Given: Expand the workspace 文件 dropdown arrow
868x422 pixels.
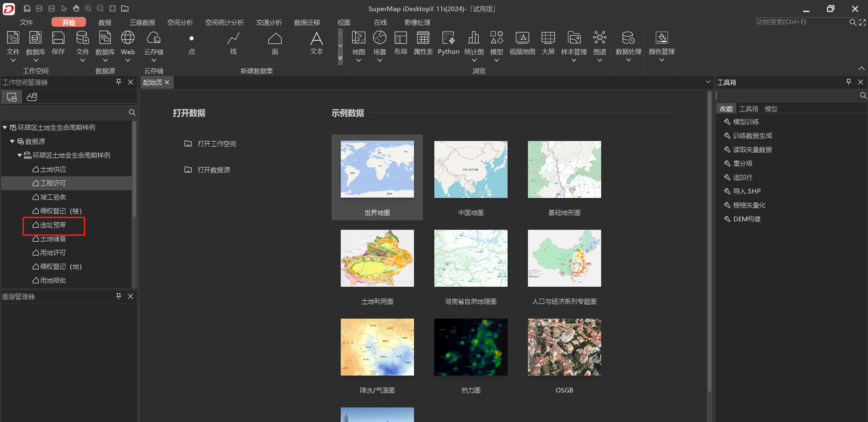Looking at the screenshot, I should pos(13,60).
